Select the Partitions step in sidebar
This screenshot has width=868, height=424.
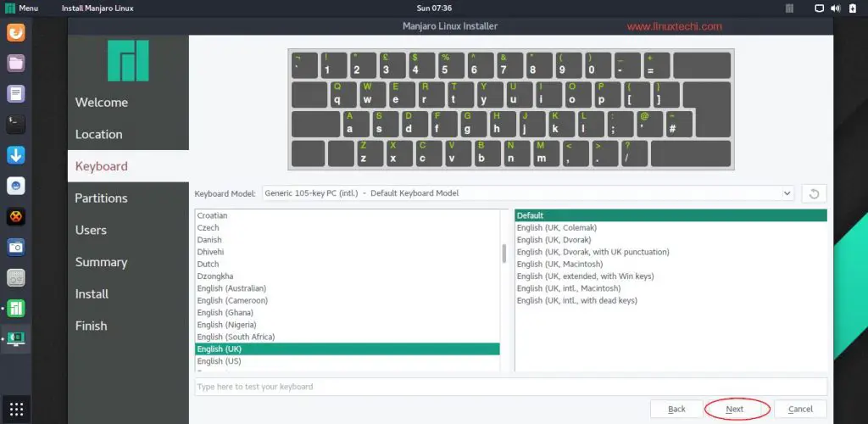coord(102,198)
